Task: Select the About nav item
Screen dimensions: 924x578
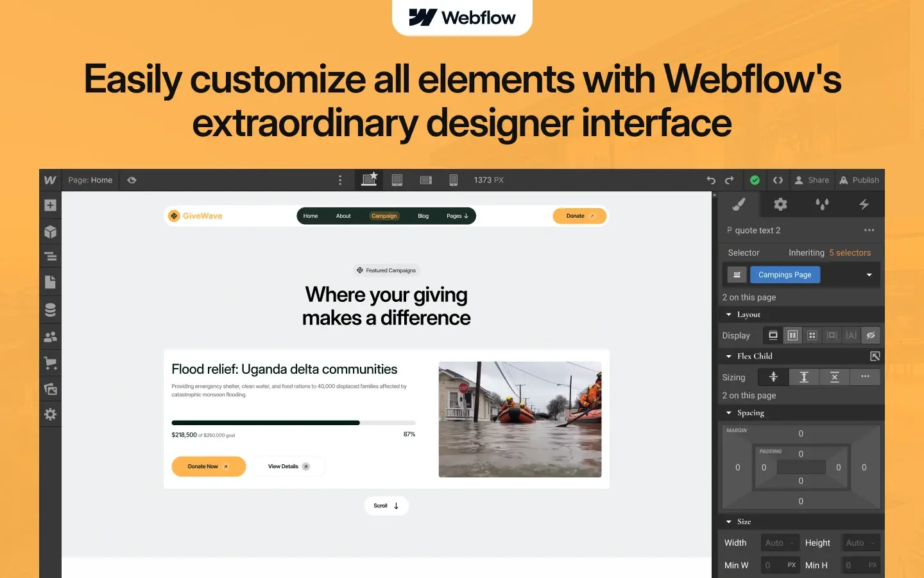Action: 343,216
